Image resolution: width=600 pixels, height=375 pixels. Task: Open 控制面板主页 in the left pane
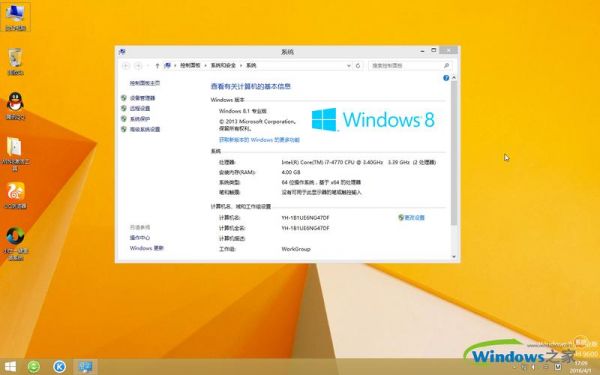(x=145, y=83)
